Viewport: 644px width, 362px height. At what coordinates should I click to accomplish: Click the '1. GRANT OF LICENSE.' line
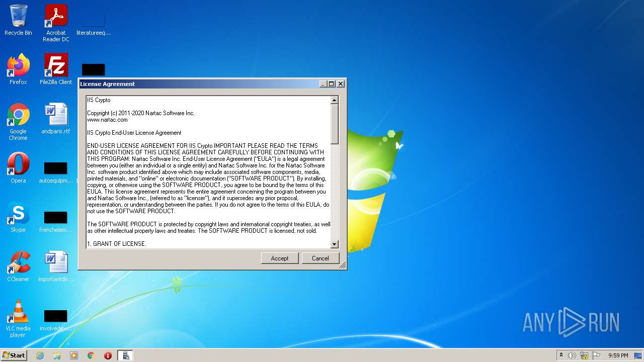pos(117,244)
